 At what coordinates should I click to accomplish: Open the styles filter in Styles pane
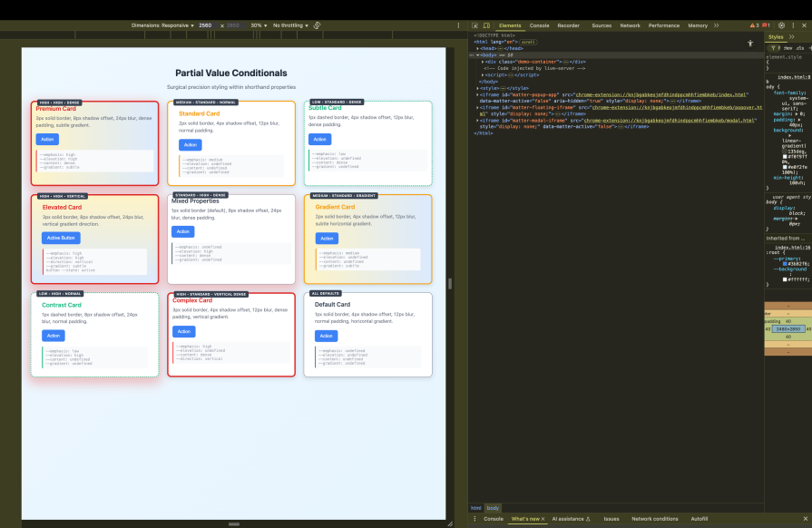(773, 47)
